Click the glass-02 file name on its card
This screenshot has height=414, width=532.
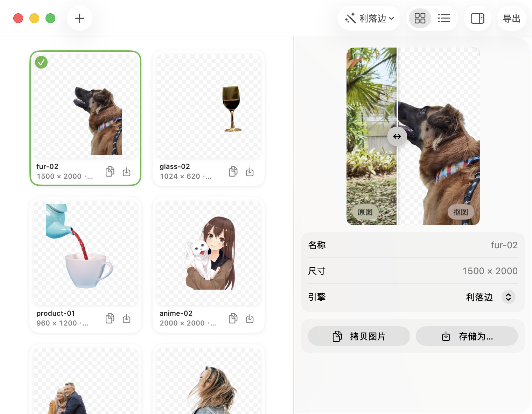[175, 166]
